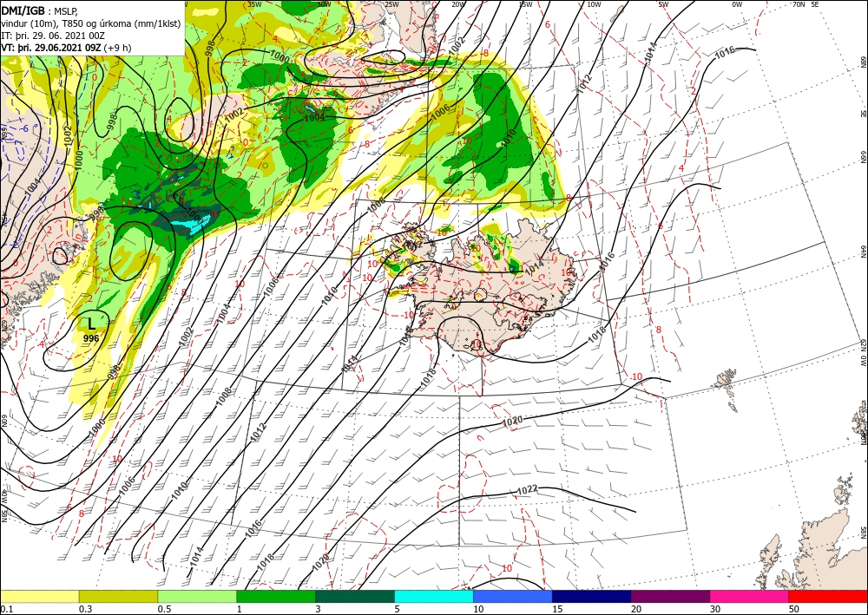The width and height of the screenshot is (868, 615).
Task: Select the light green 0.5 legend swatch
Action: pos(197,596)
